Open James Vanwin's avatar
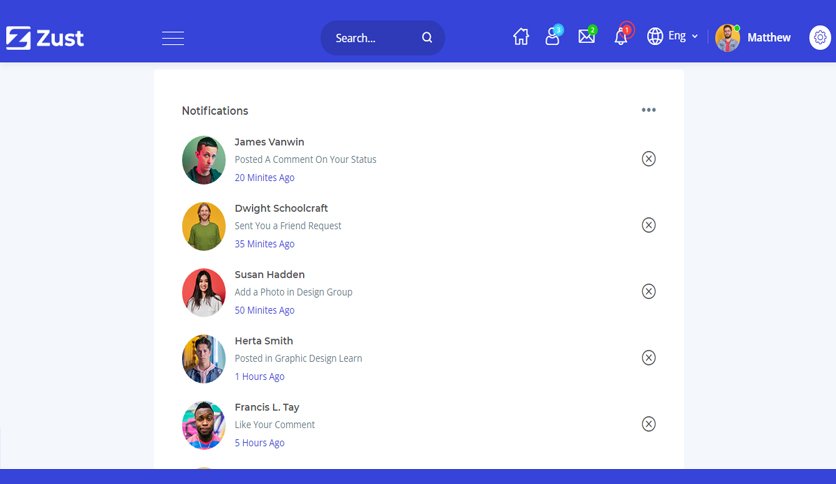The height and width of the screenshot is (484, 836). tap(204, 160)
